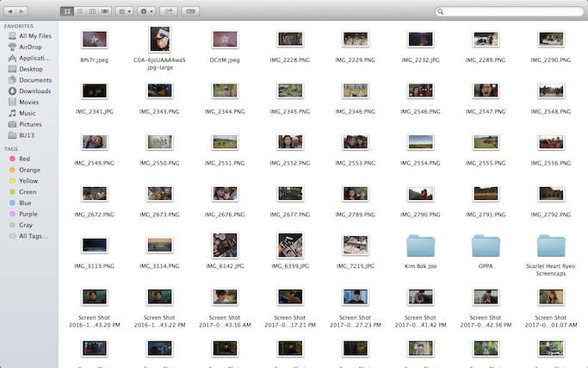
Task: Select IMG_2232.JPG thumbnail
Action: (420, 39)
